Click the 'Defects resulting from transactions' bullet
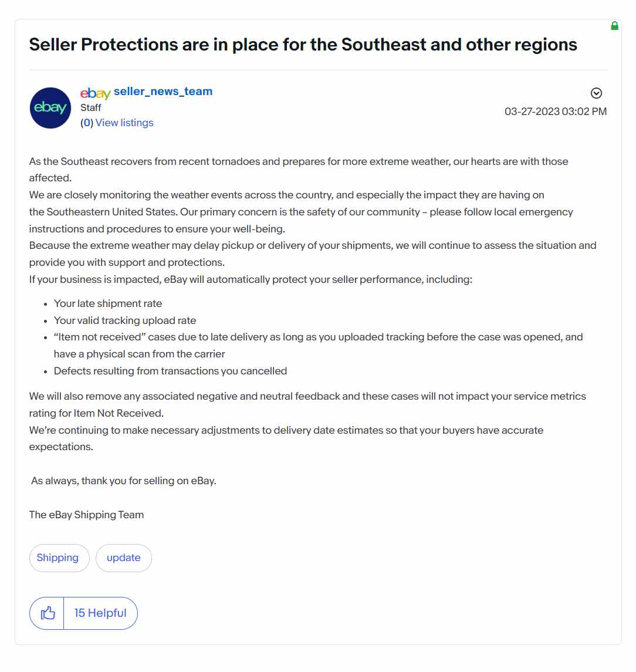This screenshot has height=672, width=636. [x=170, y=371]
